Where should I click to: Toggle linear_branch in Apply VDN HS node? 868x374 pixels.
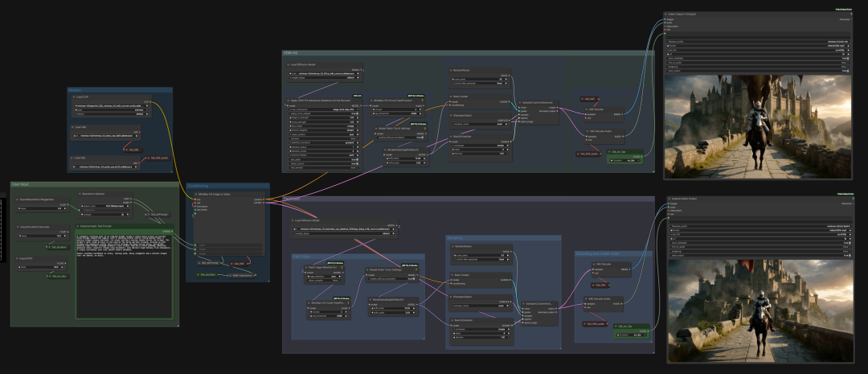tap(324, 163)
